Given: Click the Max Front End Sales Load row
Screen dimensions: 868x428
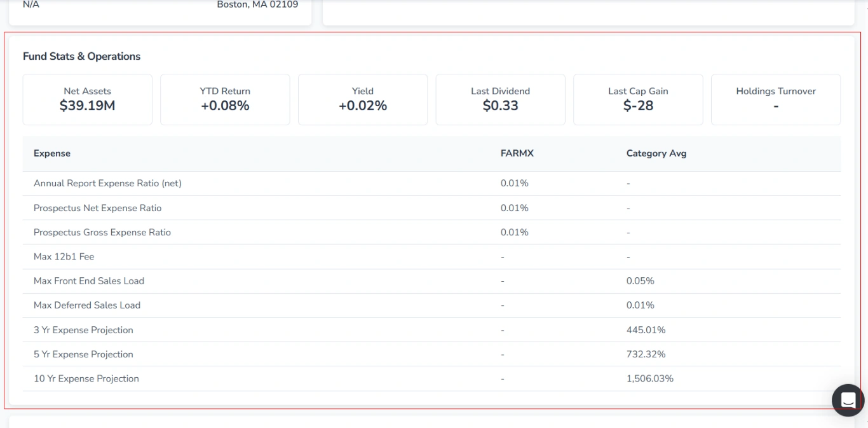Looking at the screenshot, I should click(x=89, y=280).
